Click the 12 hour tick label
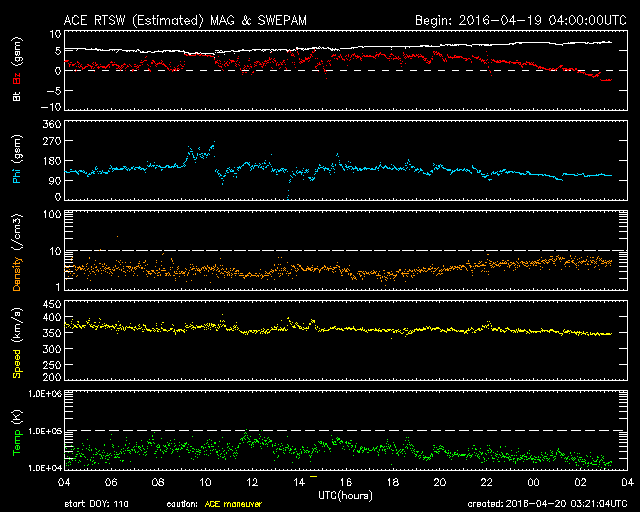Viewport: 640px width, 512px height. (252, 482)
